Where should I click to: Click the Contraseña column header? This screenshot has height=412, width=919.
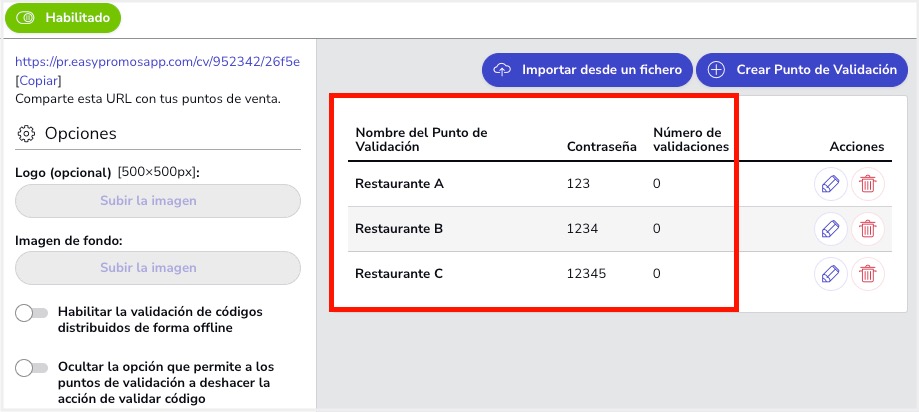(x=602, y=147)
